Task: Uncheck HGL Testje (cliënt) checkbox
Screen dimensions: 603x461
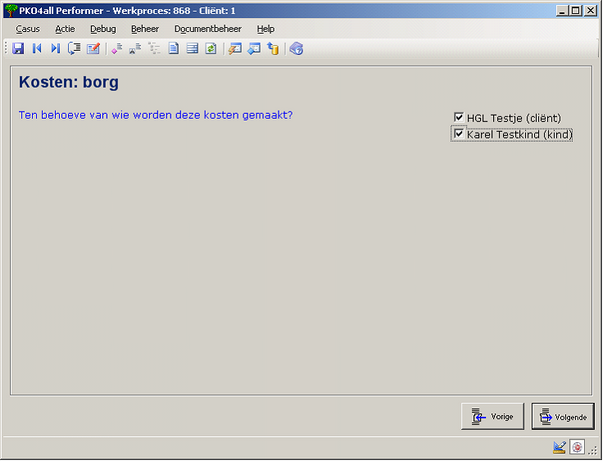Action: (x=458, y=117)
